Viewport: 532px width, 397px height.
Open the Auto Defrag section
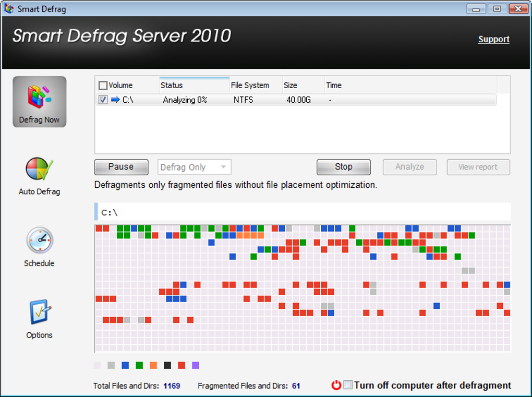pyautogui.click(x=39, y=176)
